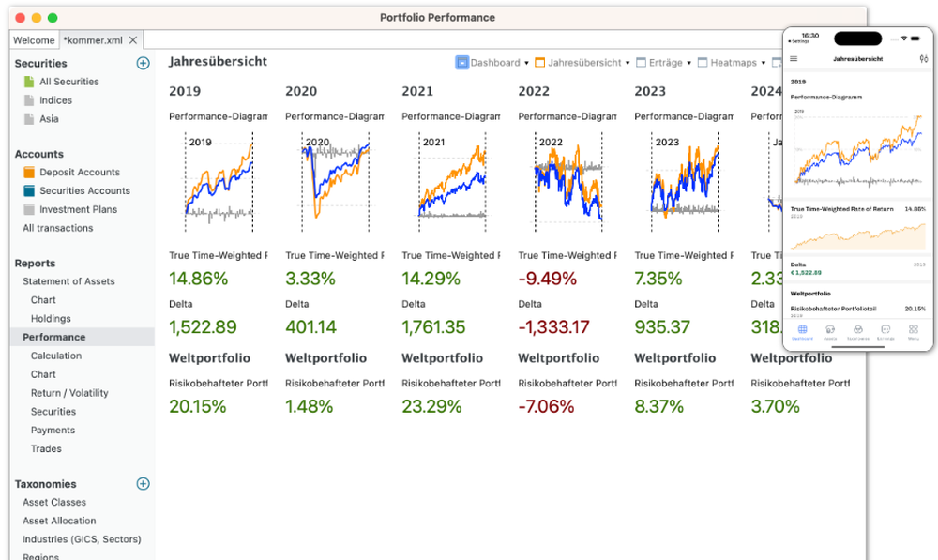
Task: Click the Asia watchlist file icon
Action: point(29,118)
